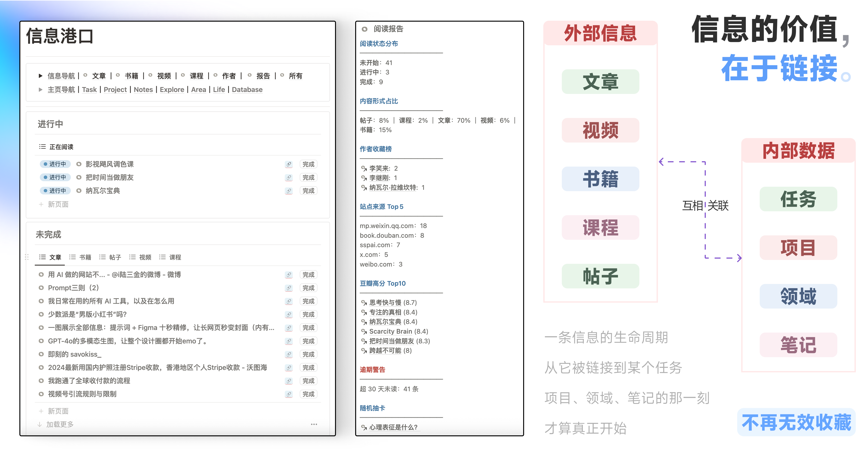Go to the Area page link
This screenshot has width=868, height=457.
(198, 90)
